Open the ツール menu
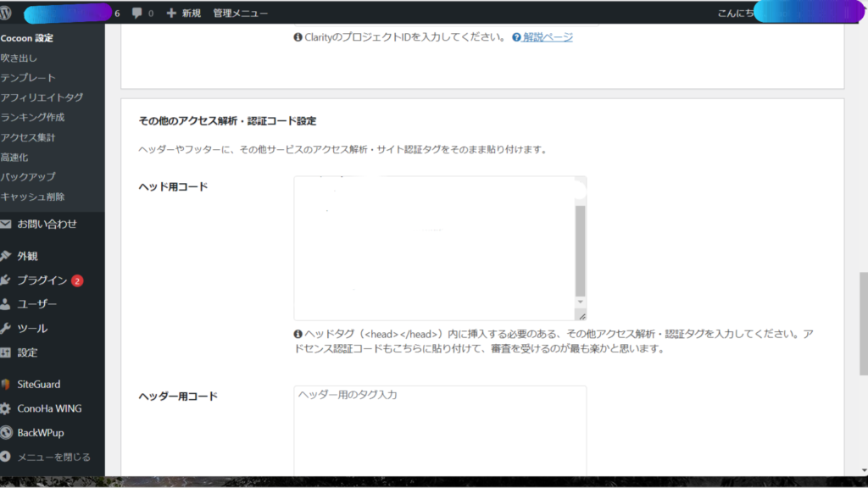Screen dimensions: 868x488 pos(32,329)
